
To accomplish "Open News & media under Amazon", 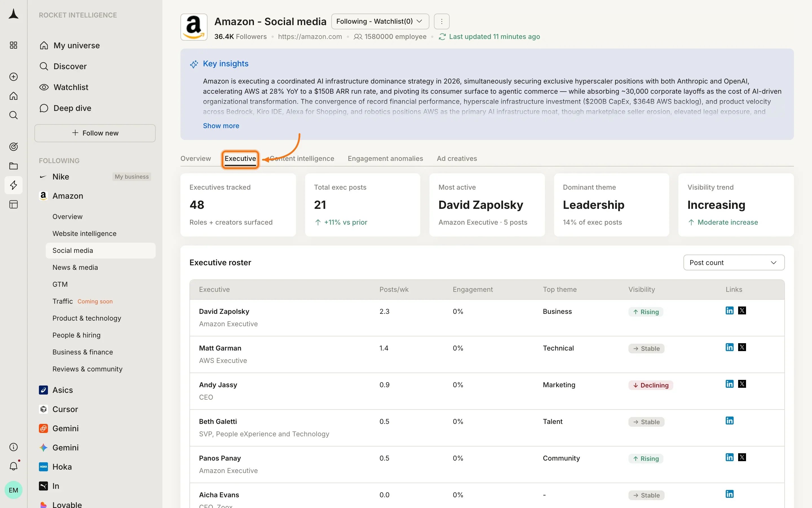I will (x=75, y=268).
